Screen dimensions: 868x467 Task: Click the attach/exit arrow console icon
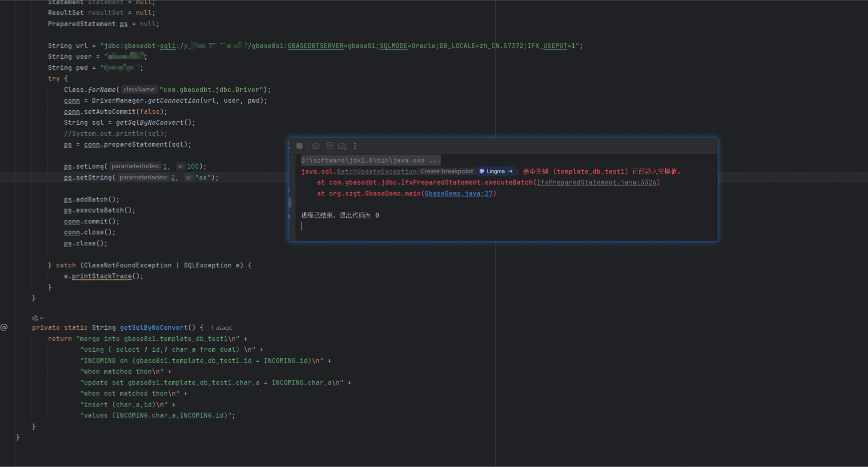[x=329, y=146]
